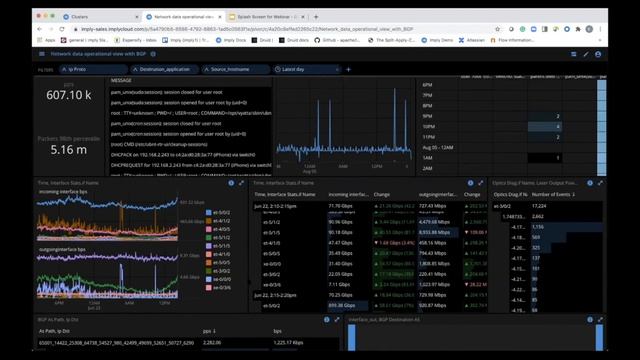640x360 pixels.
Task: Click info icon on interface bps line chart panel
Action: click(231, 183)
